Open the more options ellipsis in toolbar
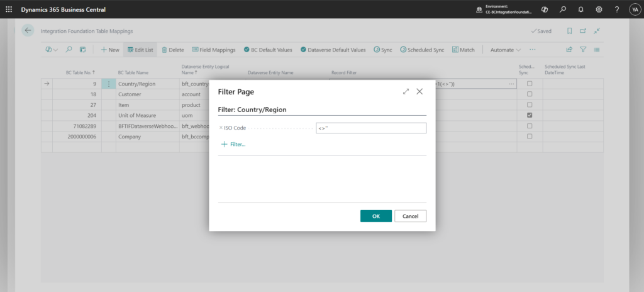The image size is (644, 292). 533,50
